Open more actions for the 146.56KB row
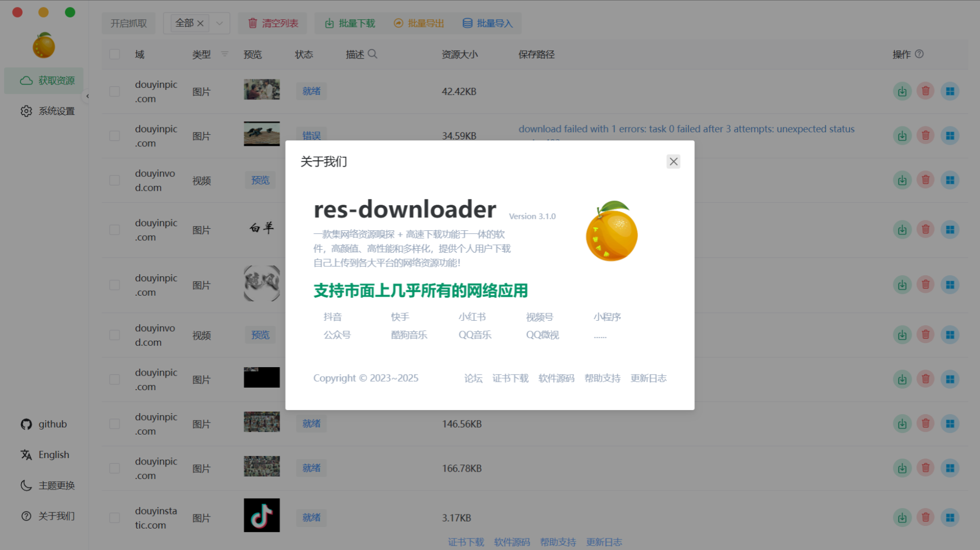The width and height of the screenshot is (980, 550). pyautogui.click(x=949, y=424)
